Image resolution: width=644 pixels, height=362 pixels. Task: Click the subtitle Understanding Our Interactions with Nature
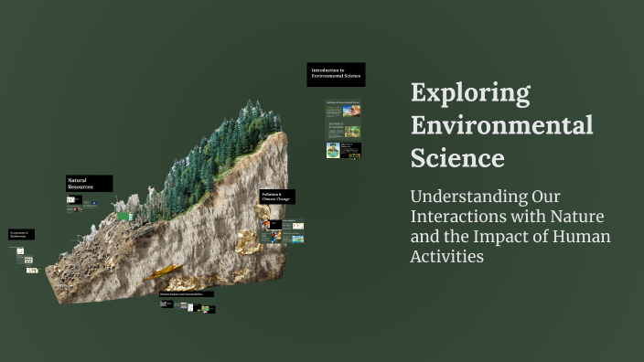point(510,226)
